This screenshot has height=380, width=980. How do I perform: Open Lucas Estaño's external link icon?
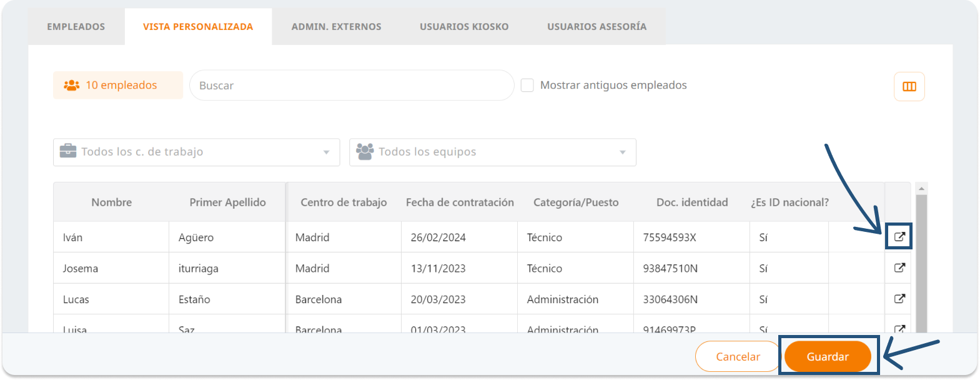coord(899,299)
